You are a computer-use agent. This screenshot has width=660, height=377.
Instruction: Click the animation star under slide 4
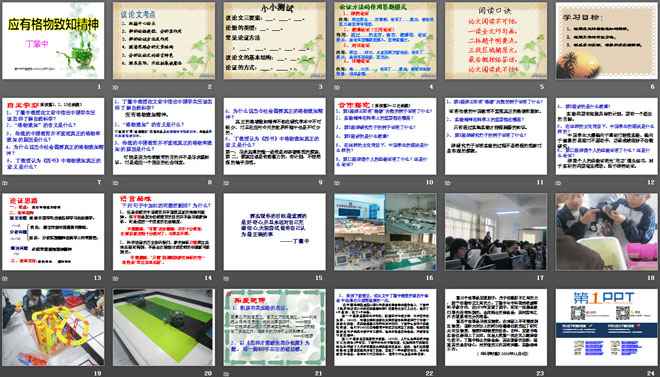point(336,88)
